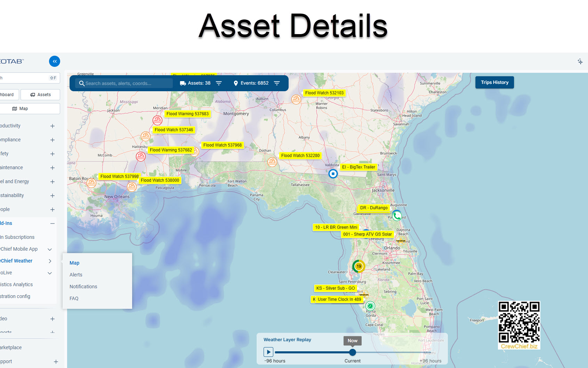
Task: Click the phone icon near DR - DuRango
Action: [x=397, y=216]
